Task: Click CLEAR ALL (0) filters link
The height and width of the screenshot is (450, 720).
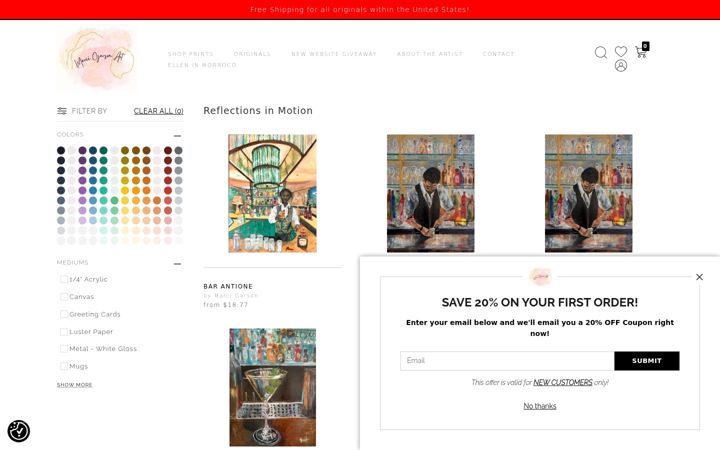Action: (x=158, y=111)
